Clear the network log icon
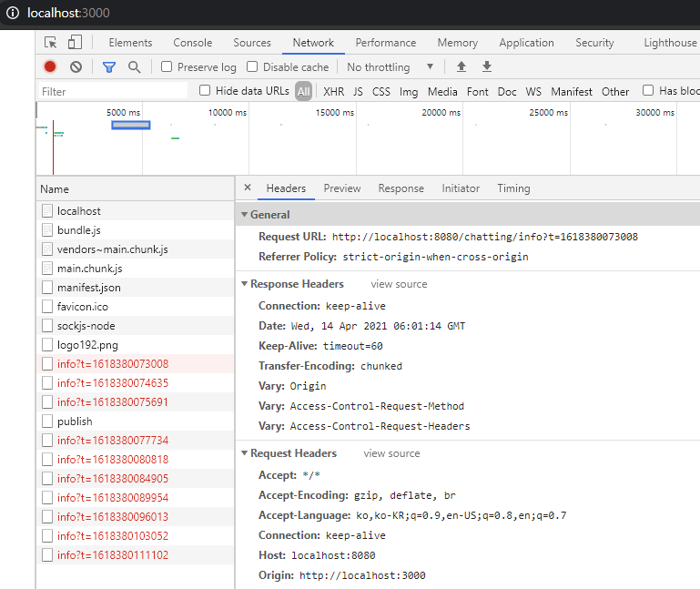 pyautogui.click(x=76, y=67)
